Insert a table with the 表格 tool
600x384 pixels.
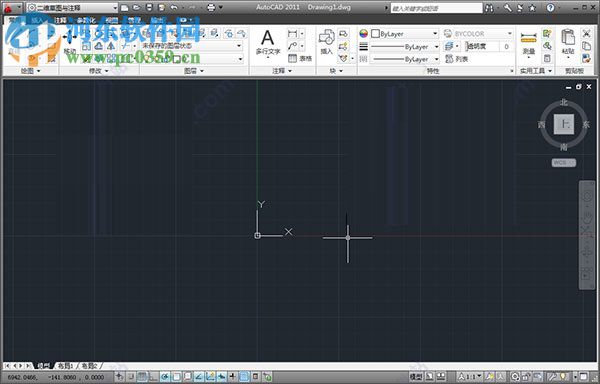tap(300, 59)
